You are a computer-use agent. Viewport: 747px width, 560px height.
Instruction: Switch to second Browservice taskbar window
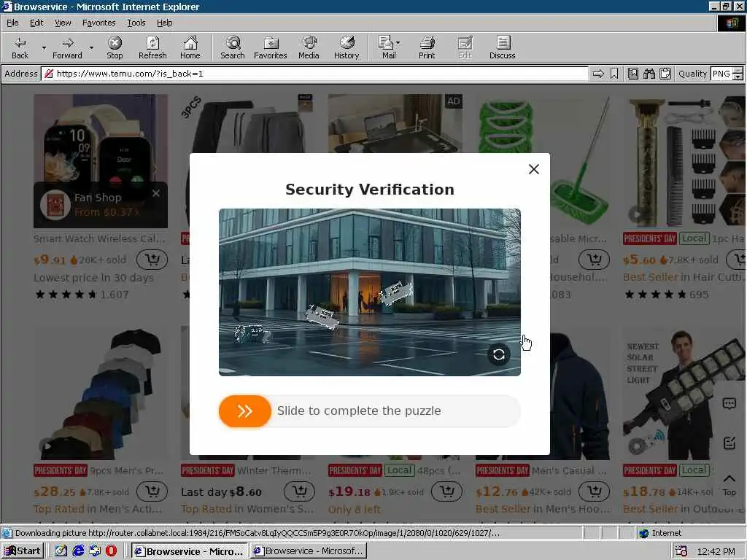309,551
